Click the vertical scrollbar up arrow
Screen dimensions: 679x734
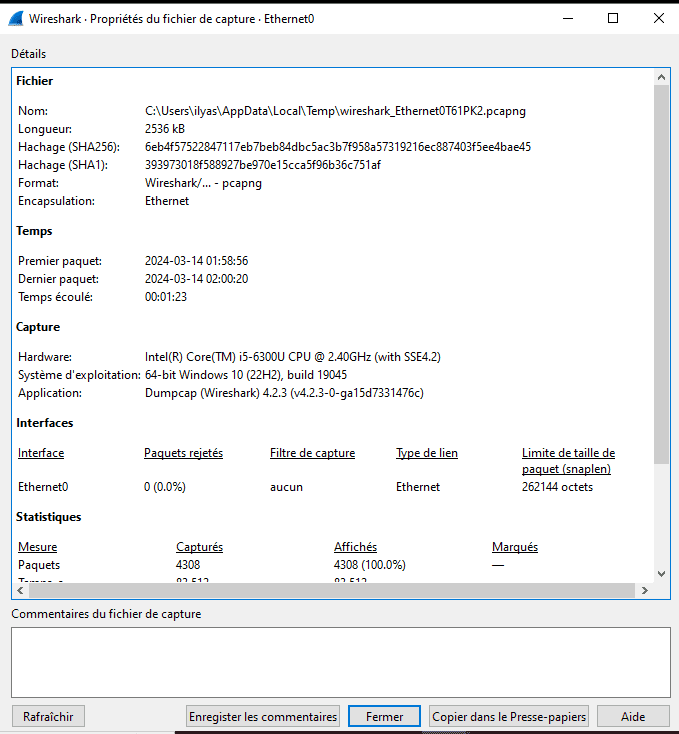click(x=661, y=77)
